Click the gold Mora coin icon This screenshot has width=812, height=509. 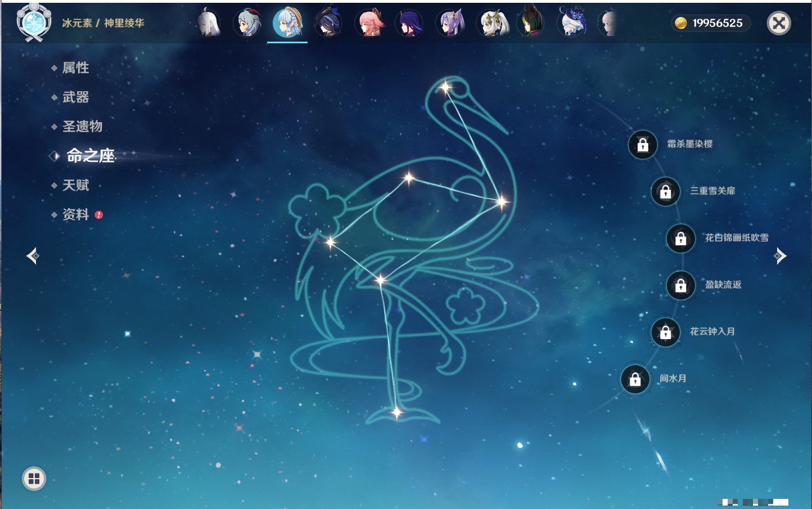(x=680, y=23)
